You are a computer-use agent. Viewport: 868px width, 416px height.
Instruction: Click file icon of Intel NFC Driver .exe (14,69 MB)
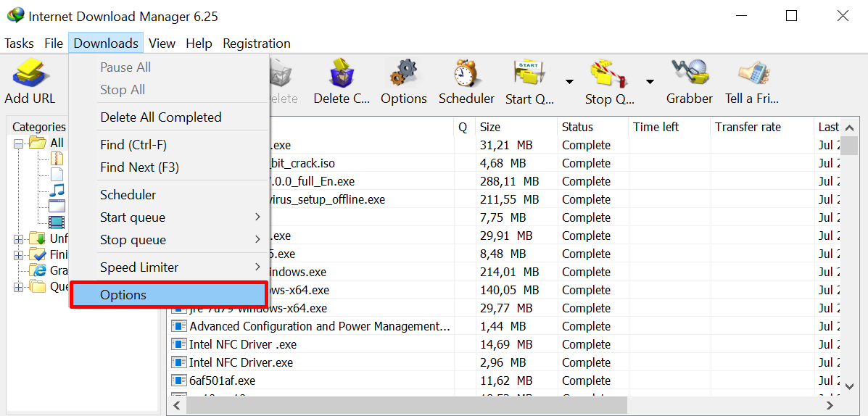[179, 344]
